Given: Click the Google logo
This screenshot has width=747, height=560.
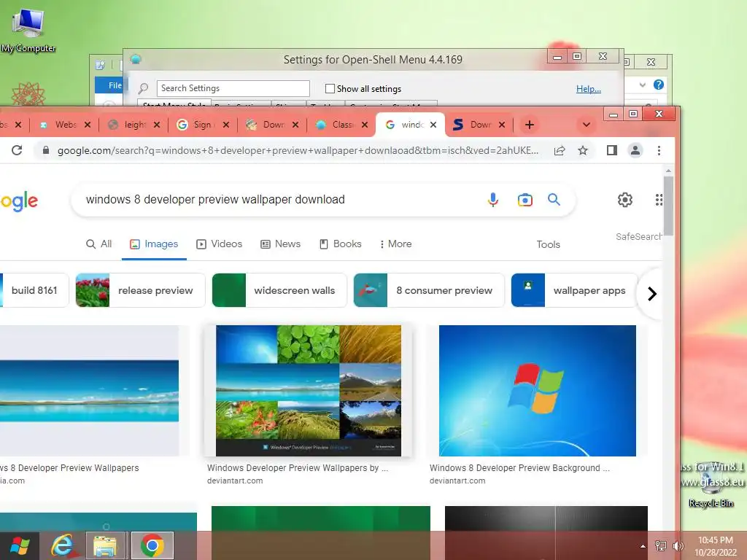Looking at the screenshot, I should (x=19, y=201).
